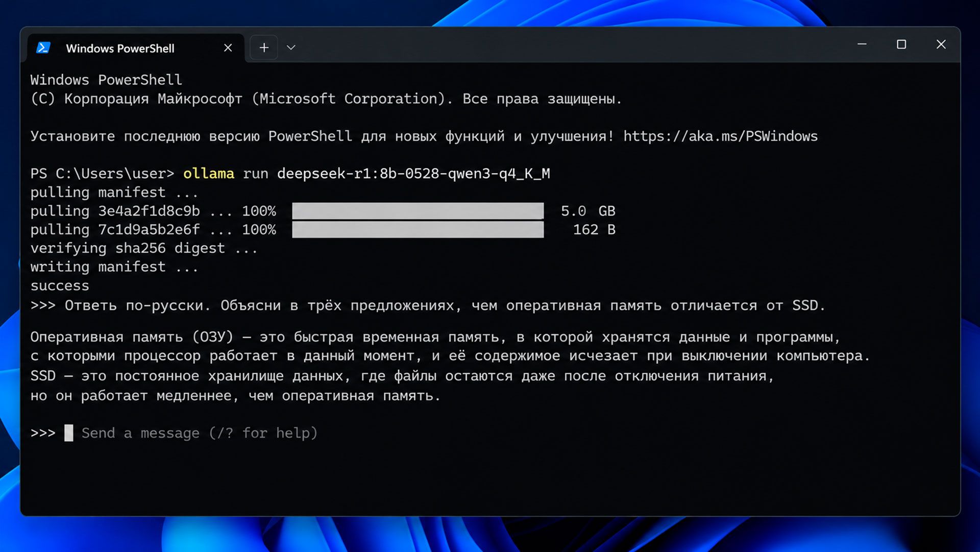
Task: Expand the new tab profile dropdown
Action: (x=291, y=47)
